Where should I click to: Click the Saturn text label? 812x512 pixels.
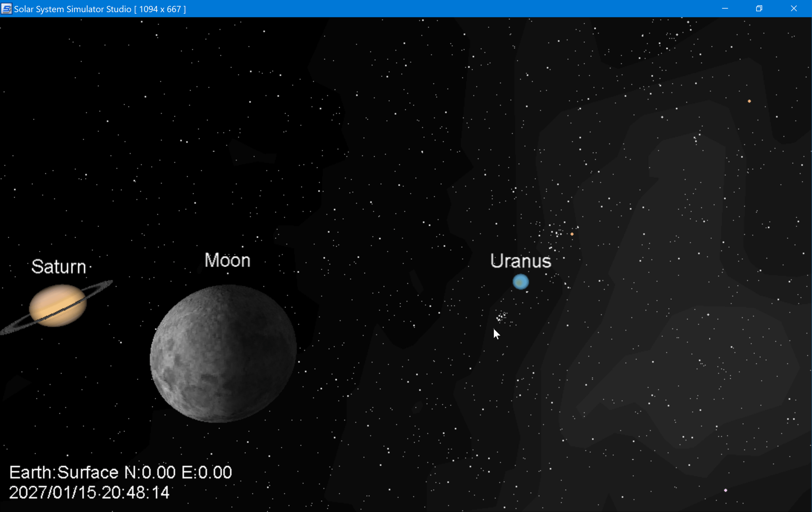(59, 267)
